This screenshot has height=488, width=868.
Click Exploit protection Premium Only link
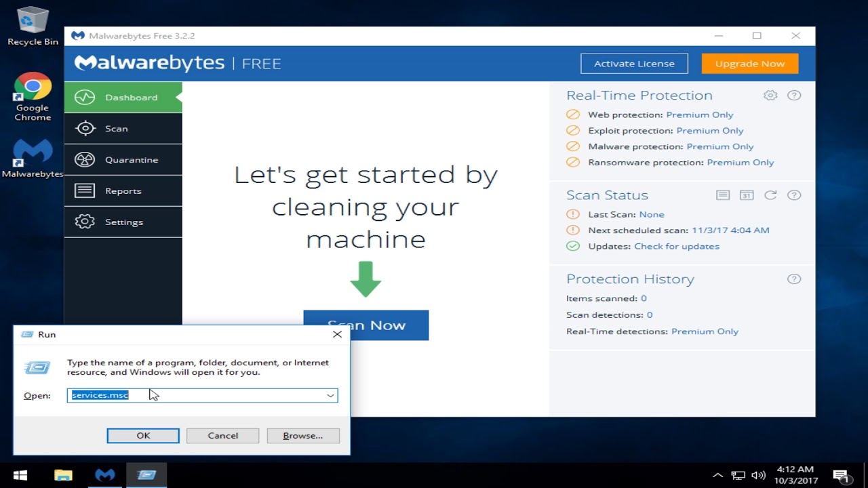tap(710, 130)
